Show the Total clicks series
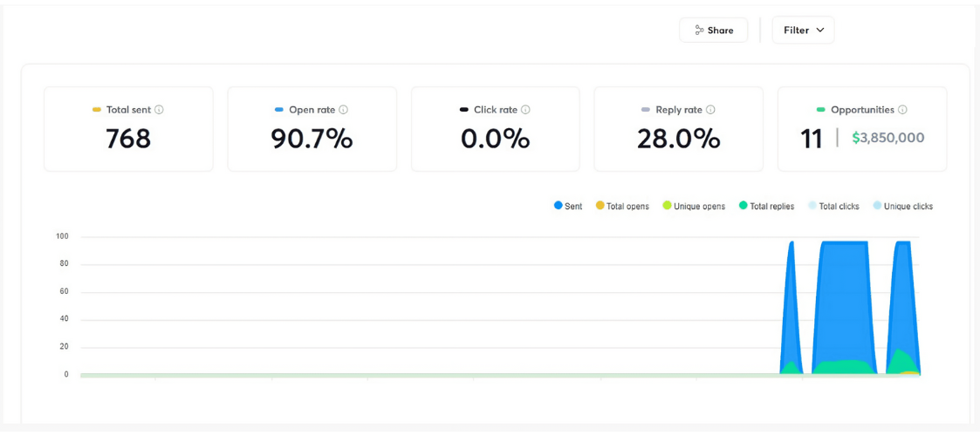980x436 pixels. [x=833, y=207]
